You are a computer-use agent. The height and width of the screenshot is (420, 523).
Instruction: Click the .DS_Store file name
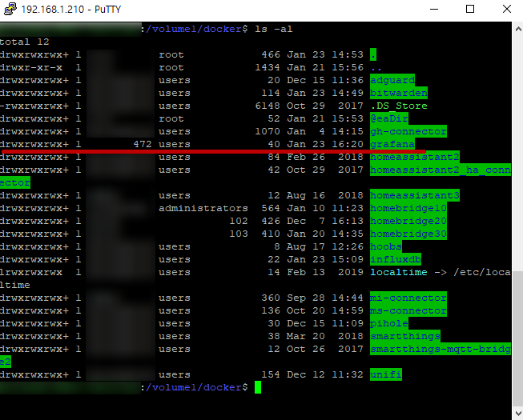399,106
